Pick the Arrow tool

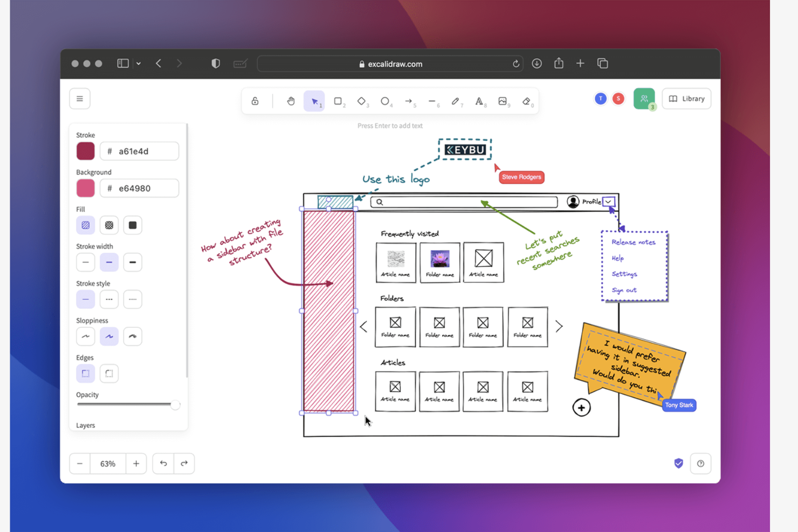point(409,101)
